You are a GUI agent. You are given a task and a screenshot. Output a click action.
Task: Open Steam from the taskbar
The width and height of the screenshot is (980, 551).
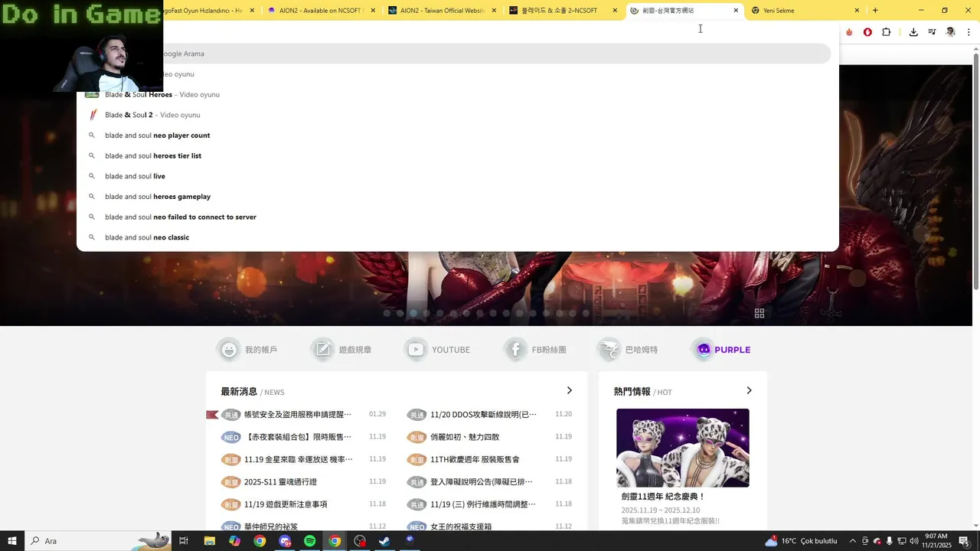click(x=384, y=541)
